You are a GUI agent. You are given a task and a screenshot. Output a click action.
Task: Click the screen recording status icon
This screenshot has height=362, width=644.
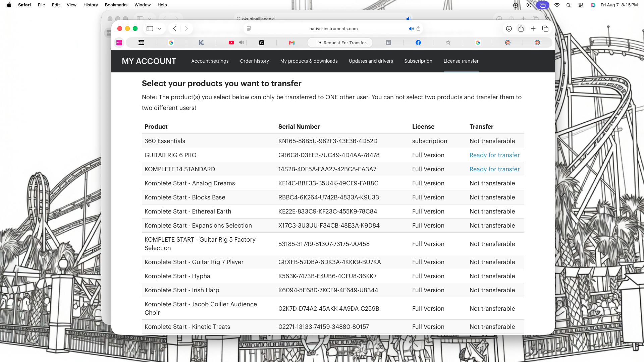pos(516,5)
